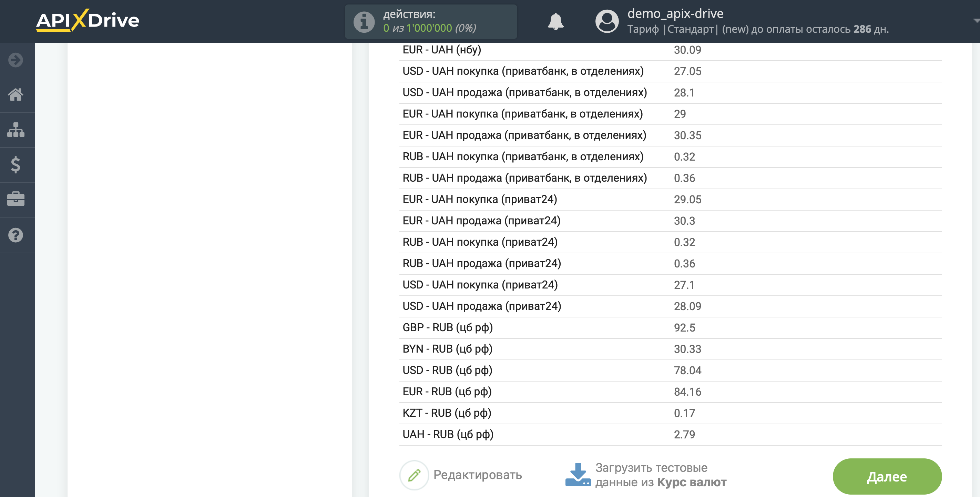
Task: Click value 30.33
Action: coord(687,349)
